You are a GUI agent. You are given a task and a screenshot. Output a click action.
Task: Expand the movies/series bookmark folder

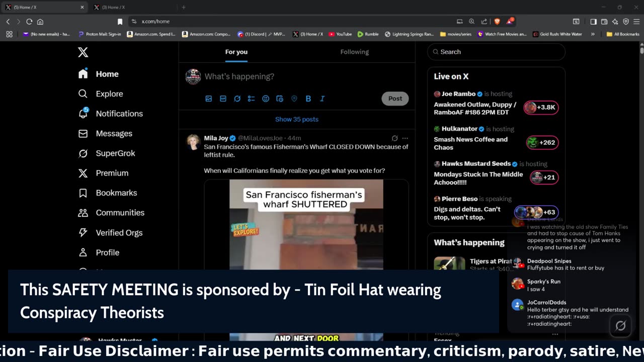click(x=456, y=34)
